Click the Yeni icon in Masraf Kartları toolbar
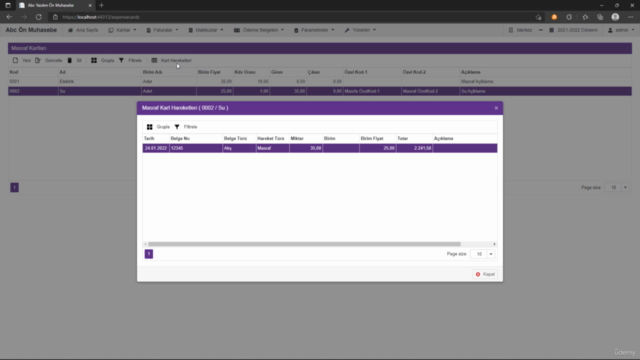This screenshot has width=640, height=360. pos(16,60)
